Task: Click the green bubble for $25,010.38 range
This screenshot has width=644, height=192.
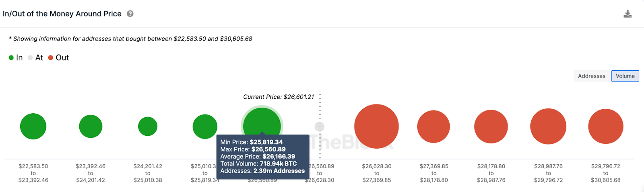Action: click(x=205, y=127)
